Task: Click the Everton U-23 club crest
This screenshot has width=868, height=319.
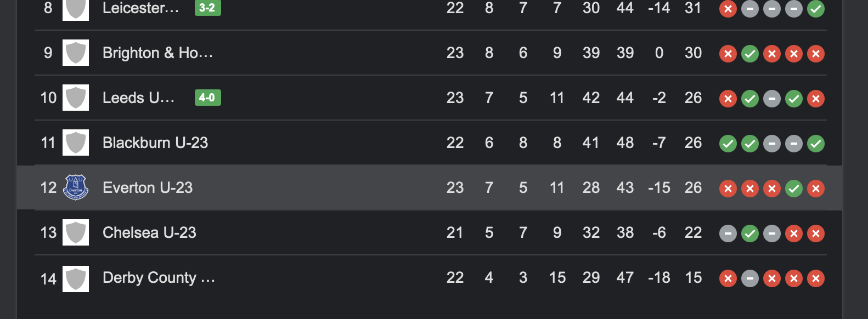Action: [x=76, y=187]
